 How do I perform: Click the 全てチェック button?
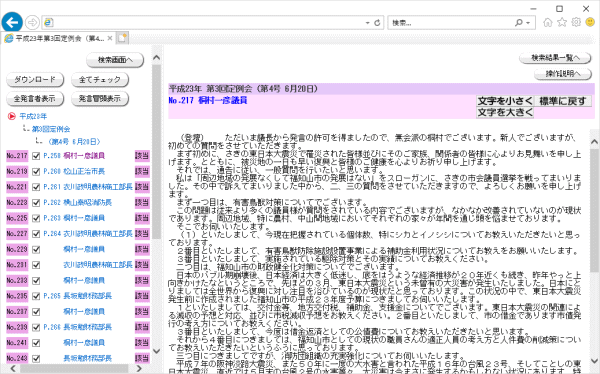[x=99, y=80]
